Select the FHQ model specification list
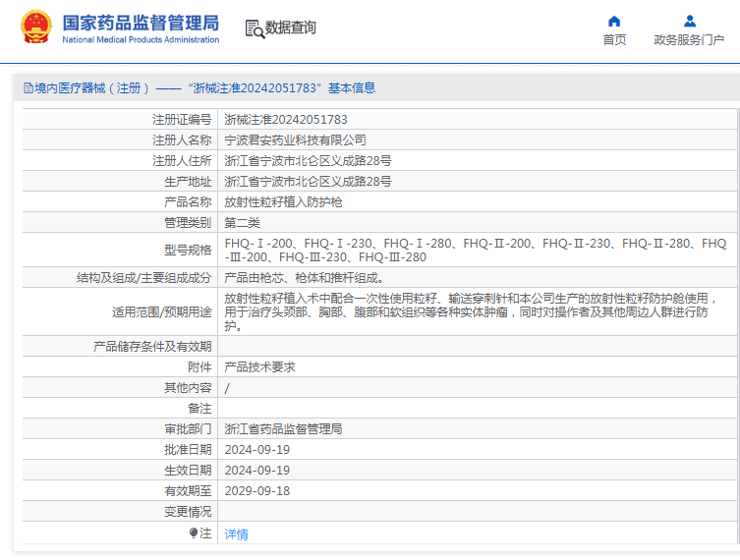 pos(476,251)
